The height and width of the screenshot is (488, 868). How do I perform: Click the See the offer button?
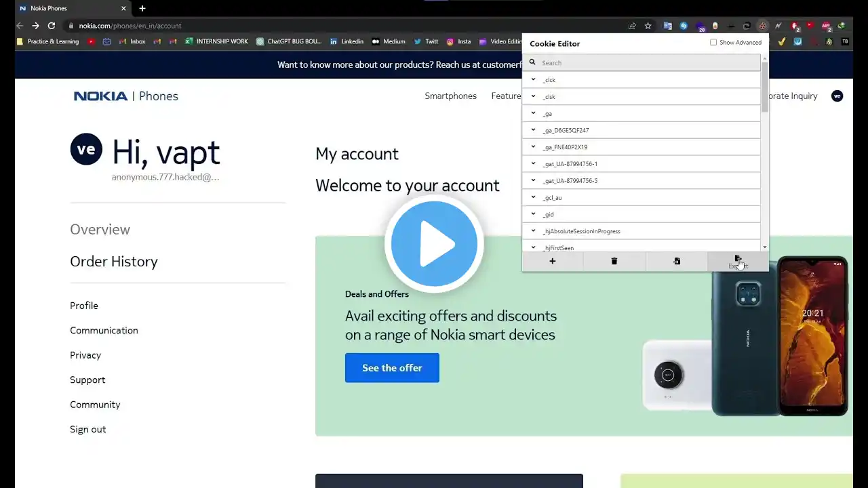[x=392, y=367]
